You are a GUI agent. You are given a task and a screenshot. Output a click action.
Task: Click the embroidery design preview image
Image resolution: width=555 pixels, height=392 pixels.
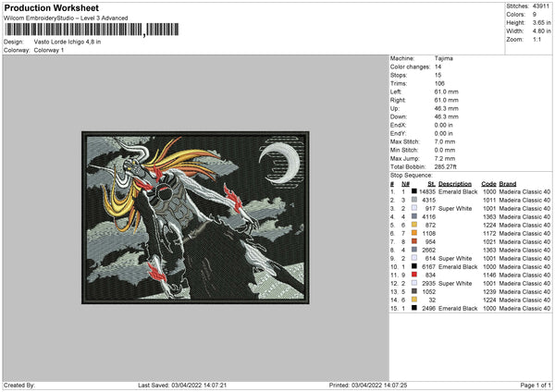pyautogui.click(x=195, y=217)
